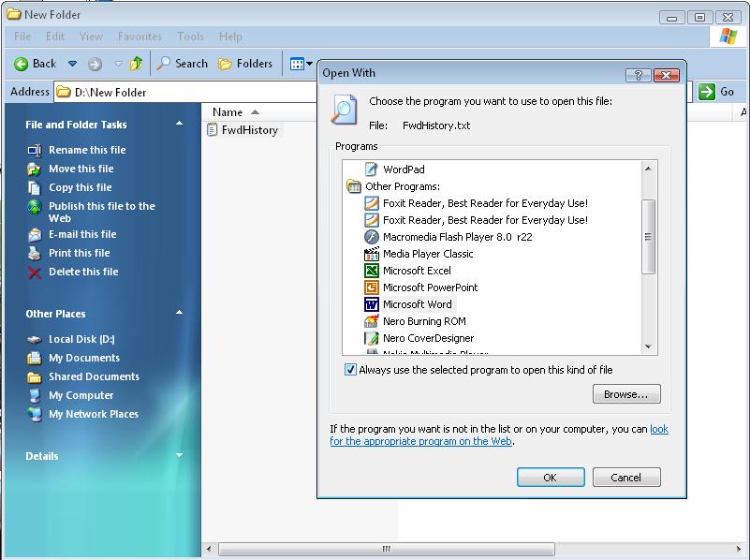Collapse the File and Folder Tasks panel

[180, 124]
